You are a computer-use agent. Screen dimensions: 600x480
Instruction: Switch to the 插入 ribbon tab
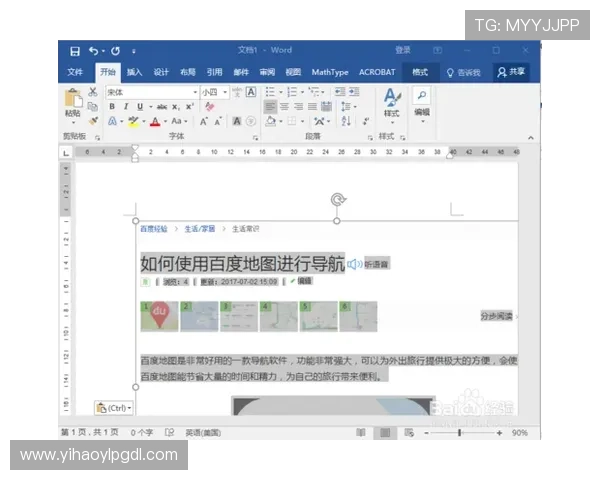pyautogui.click(x=134, y=72)
